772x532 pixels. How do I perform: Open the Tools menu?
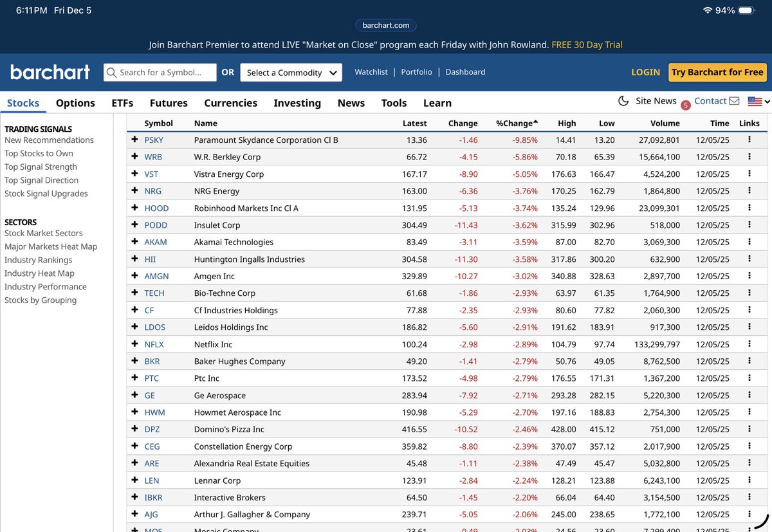click(394, 103)
